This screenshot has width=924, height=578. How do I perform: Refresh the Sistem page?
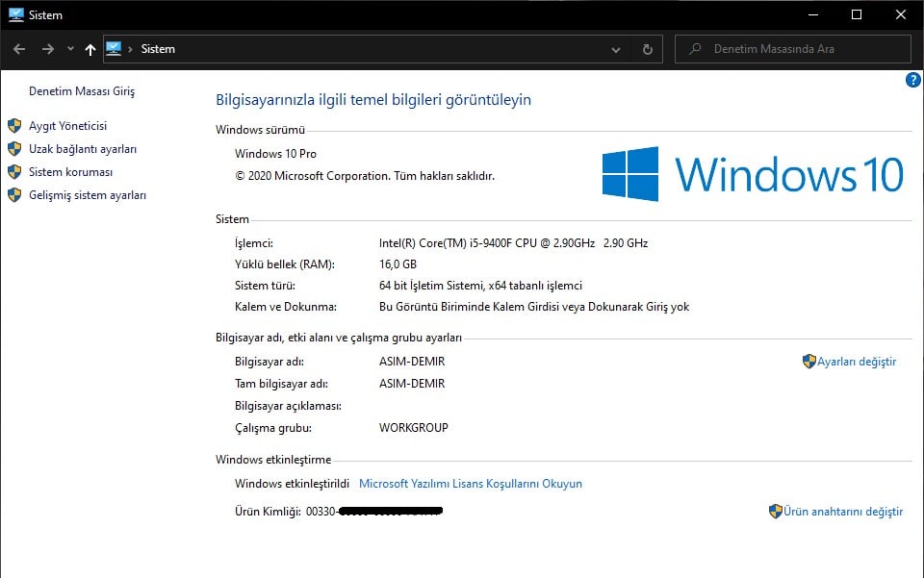pos(648,49)
